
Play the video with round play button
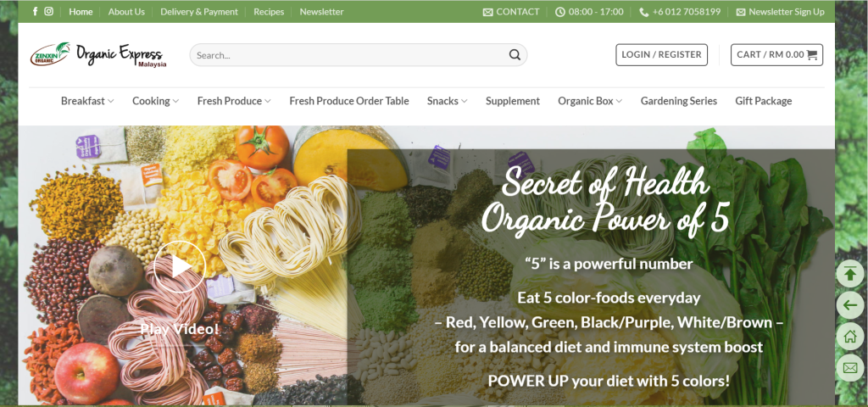[180, 267]
